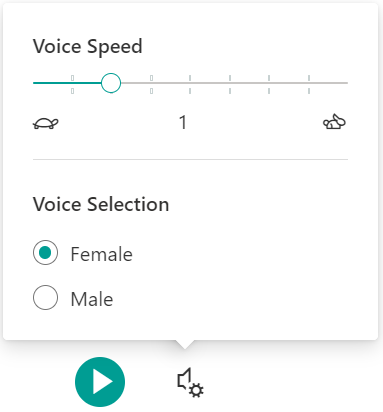The width and height of the screenshot is (383, 412).
Task: Click the far right end of the speed track
Action: (347, 83)
